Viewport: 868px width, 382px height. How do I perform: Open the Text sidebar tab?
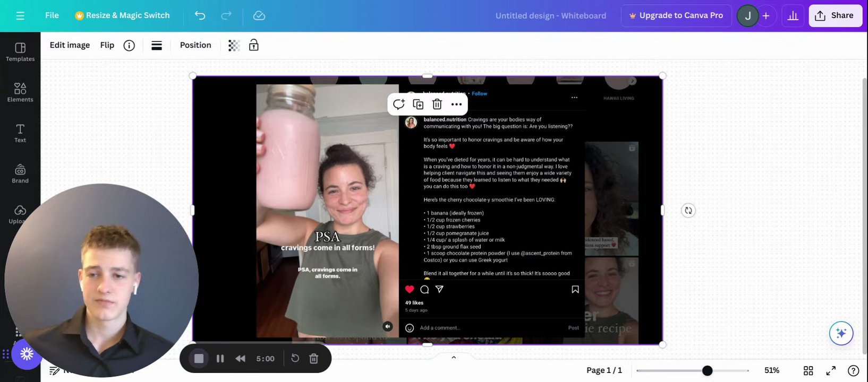20,133
